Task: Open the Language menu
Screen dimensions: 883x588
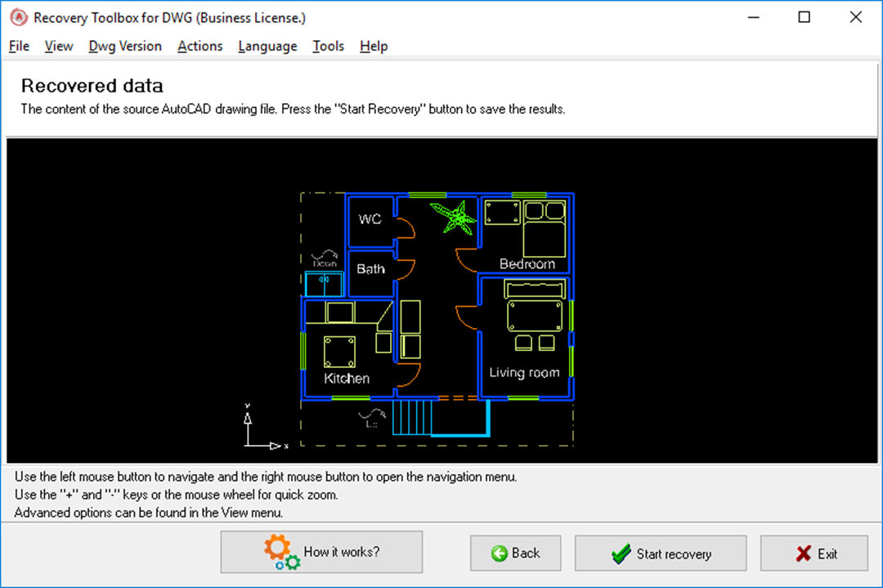Action: coord(267,46)
